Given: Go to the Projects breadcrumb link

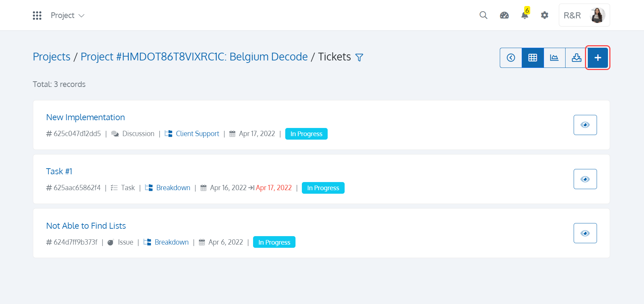Looking at the screenshot, I should point(52,57).
